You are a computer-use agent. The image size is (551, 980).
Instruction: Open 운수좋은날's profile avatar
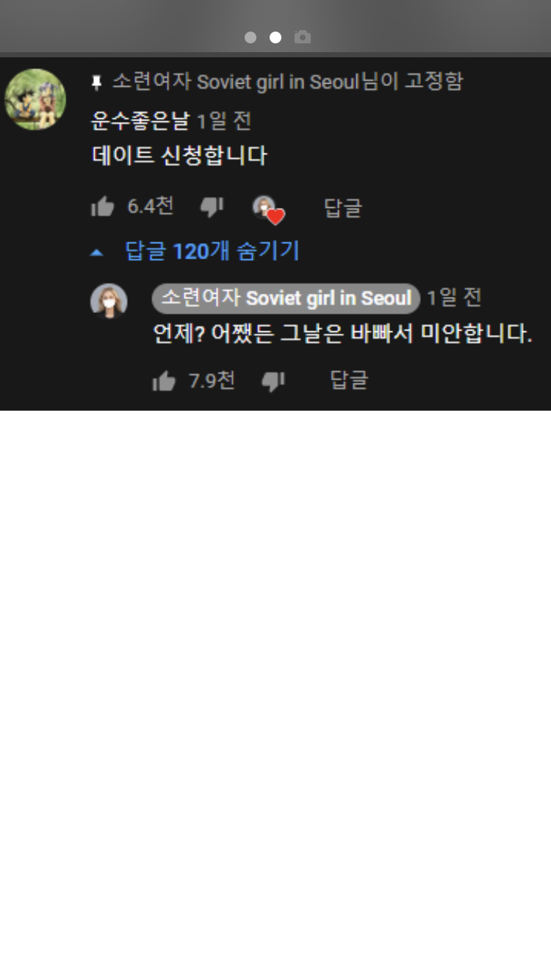point(35,99)
